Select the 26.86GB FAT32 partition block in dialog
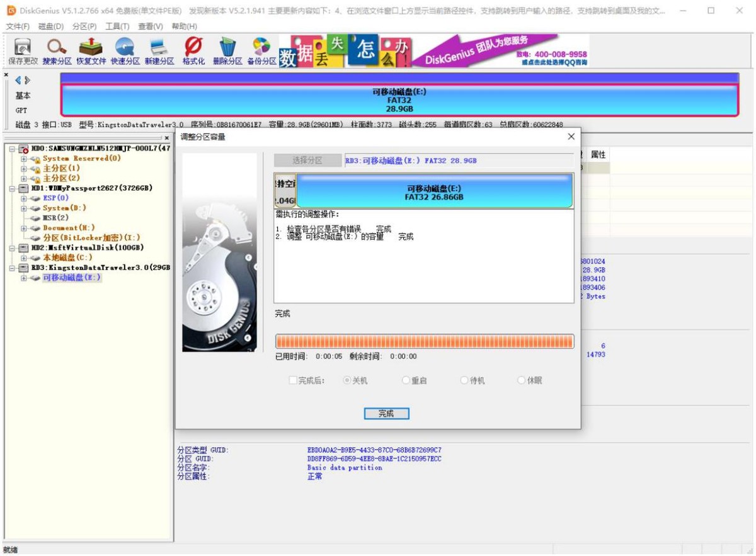This screenshot has height=556, width=756. click(x=434, y=192)
